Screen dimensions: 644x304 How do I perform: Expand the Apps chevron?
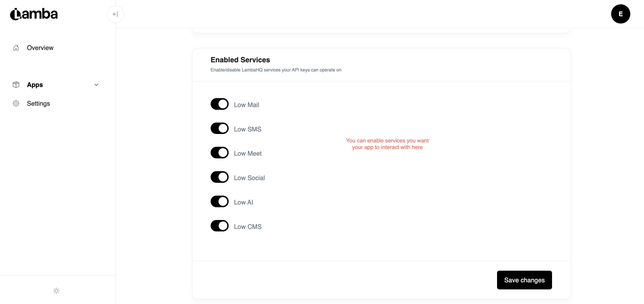point(96,85)
